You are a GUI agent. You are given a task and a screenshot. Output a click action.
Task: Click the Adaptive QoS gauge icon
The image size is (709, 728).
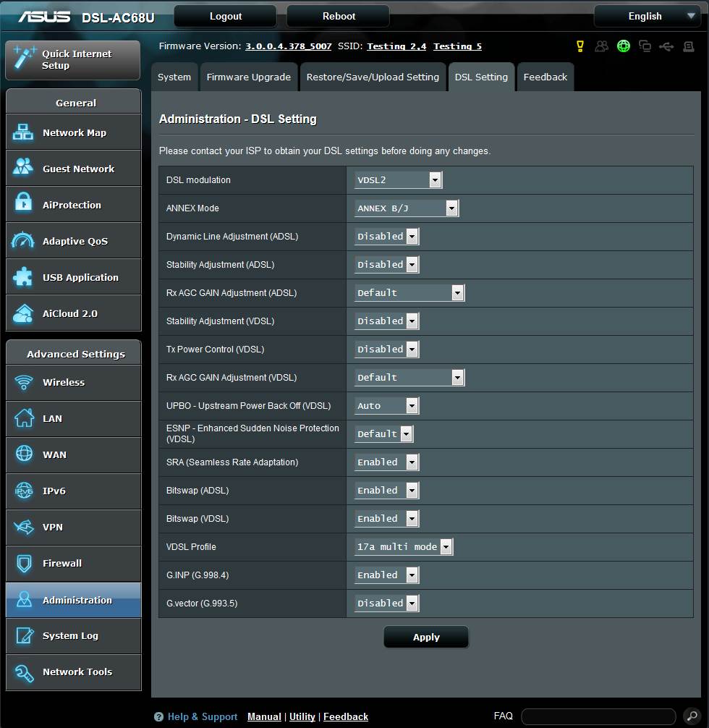22,240
